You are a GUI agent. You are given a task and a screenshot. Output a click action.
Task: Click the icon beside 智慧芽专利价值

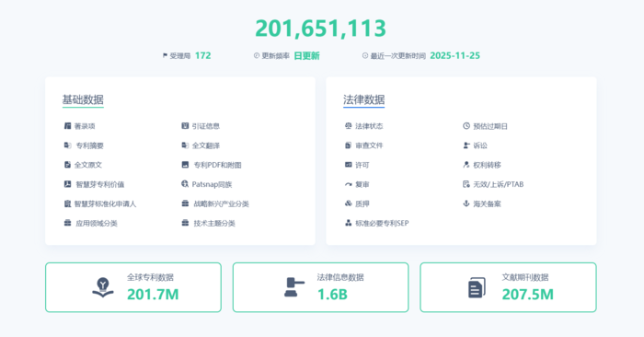[67, 184]
